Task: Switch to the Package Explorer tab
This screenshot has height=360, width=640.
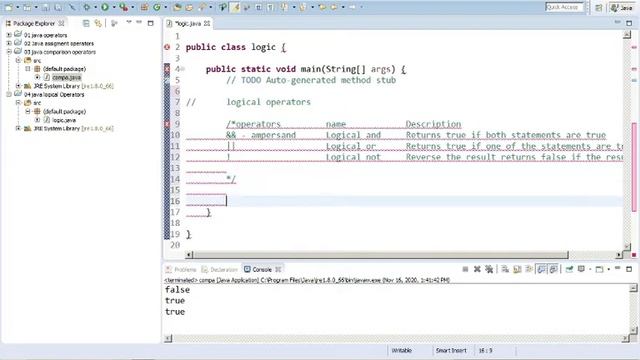Action: 34,23
